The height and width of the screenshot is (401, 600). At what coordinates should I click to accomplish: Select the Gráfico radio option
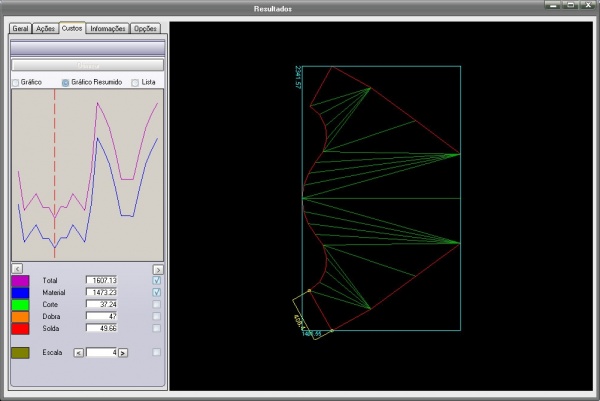click(16, 82)
